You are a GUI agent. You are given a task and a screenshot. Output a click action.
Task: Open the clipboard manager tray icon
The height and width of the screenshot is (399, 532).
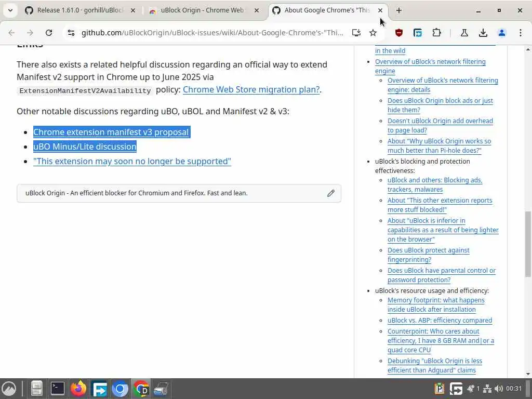(x=440, y=389)
